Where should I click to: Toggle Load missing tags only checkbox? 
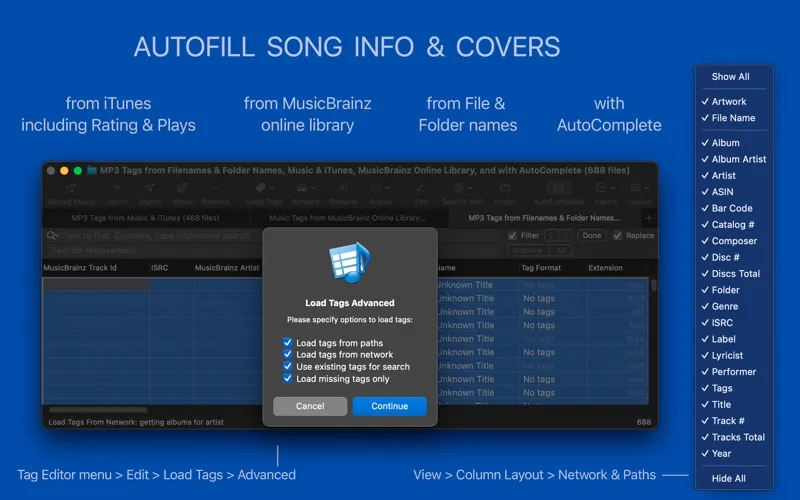[x=288, y=379]
